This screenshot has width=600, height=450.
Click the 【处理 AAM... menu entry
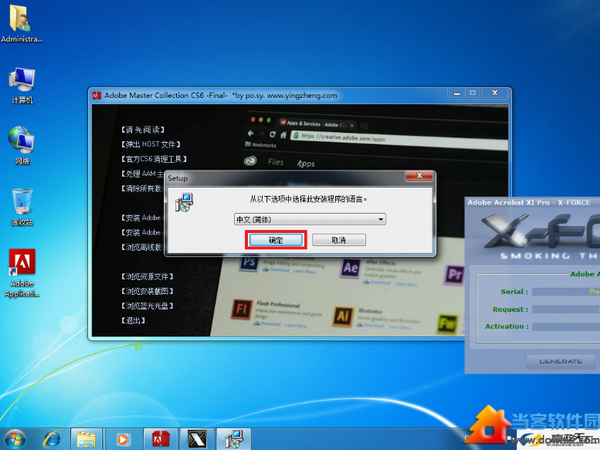tap(142, 174)
